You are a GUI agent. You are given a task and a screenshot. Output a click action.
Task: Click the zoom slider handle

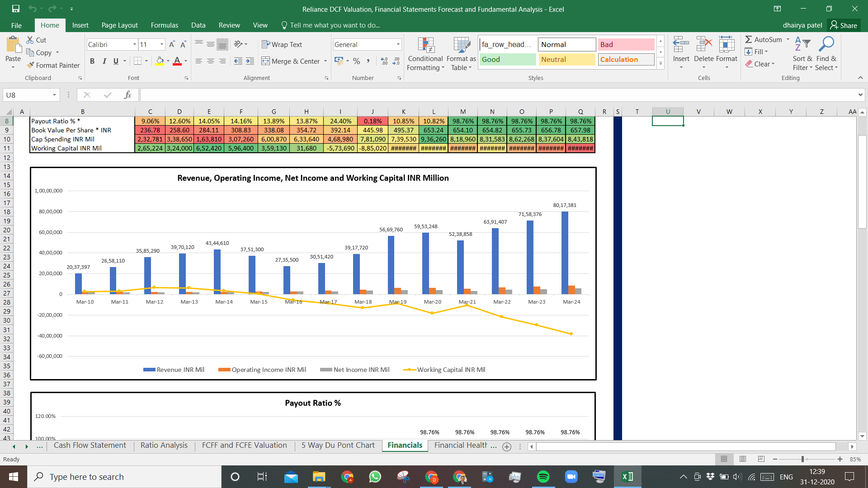tap(802, 459)
